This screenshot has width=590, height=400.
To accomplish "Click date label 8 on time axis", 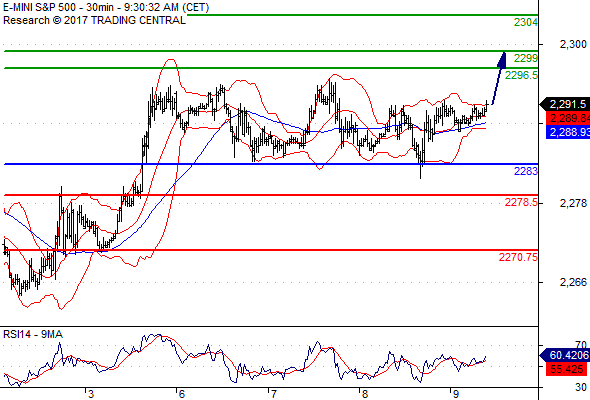I will click(365, 394).
